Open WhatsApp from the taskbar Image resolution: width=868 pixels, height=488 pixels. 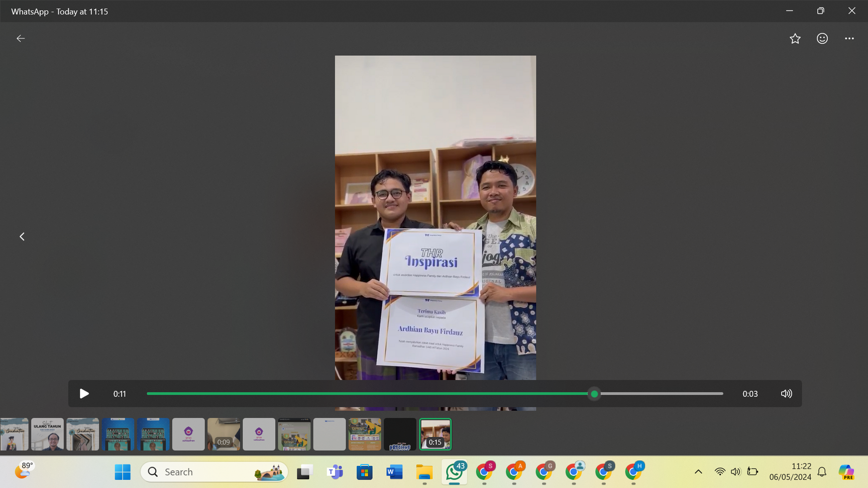click(x=455, y=472)
